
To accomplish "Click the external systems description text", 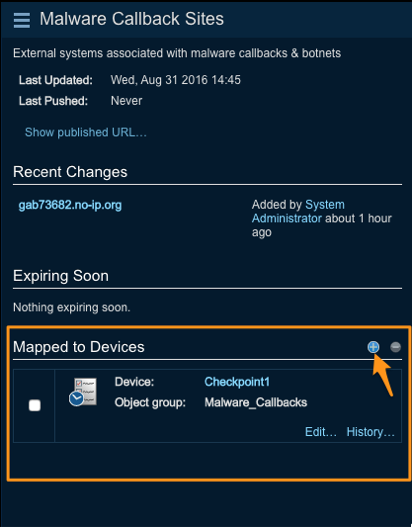I will tap(177, 53).
